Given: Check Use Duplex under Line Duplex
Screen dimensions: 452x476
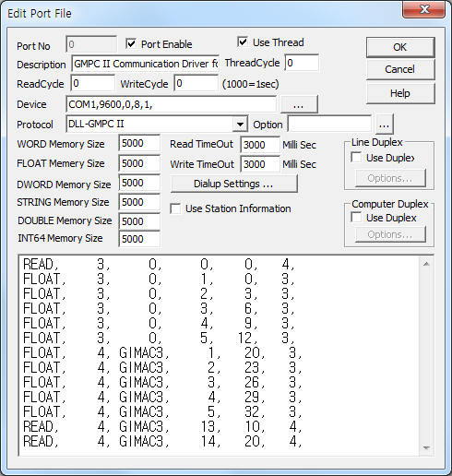Looking at the screenshot, I should (x=356, y=158).
